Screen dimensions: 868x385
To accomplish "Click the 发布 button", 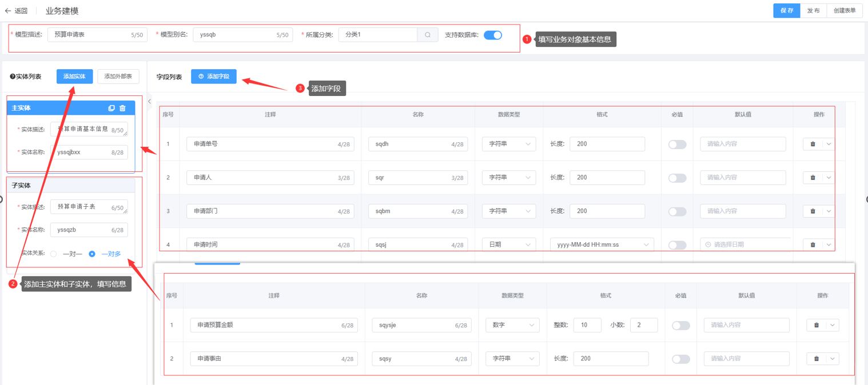I will (x=813, y=11).
